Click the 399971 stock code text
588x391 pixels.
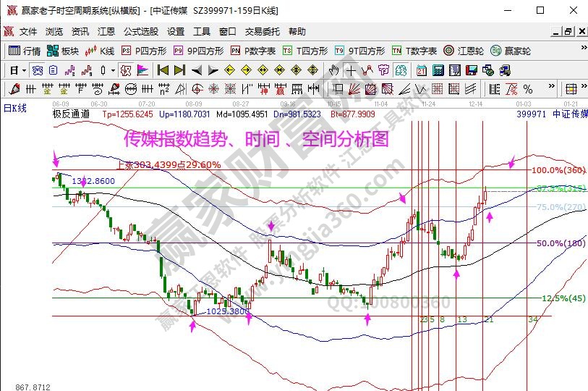coord(531,114)
